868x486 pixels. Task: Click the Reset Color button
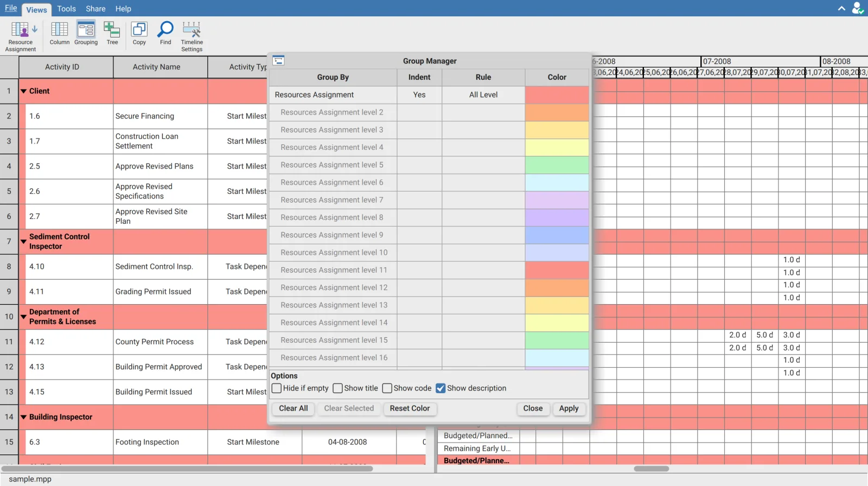click(410, 408)
